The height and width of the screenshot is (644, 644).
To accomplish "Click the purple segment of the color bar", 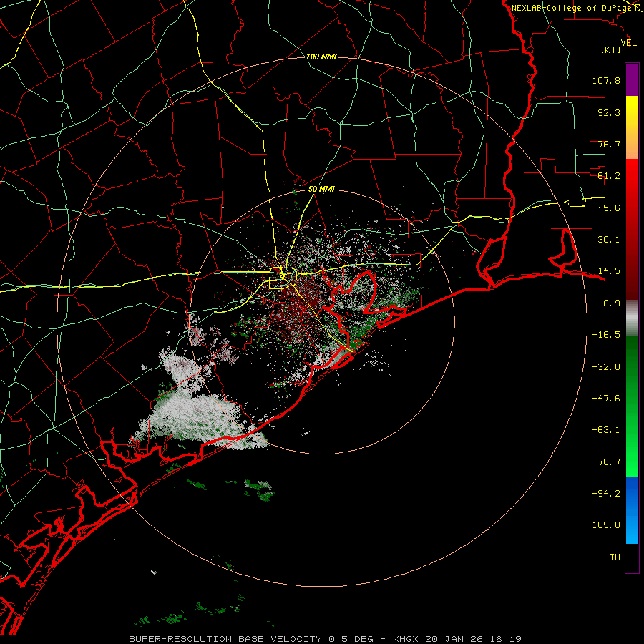I will (632, 79).
